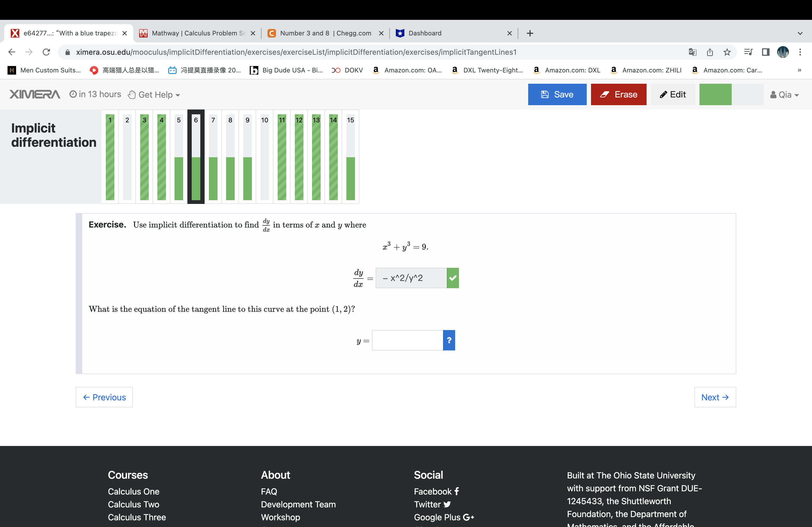Click the share icon in the address bar
The width and height of the screenshot is (812, 527).
(710, 52)
